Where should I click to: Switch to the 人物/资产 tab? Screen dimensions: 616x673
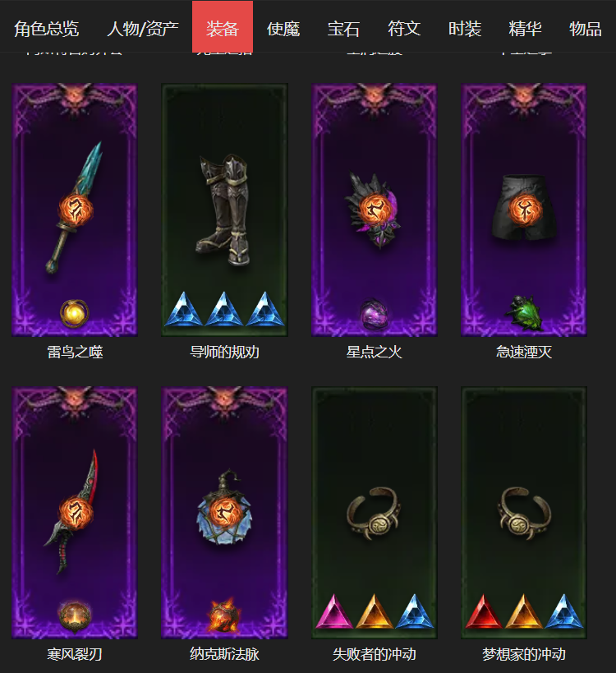142,29
